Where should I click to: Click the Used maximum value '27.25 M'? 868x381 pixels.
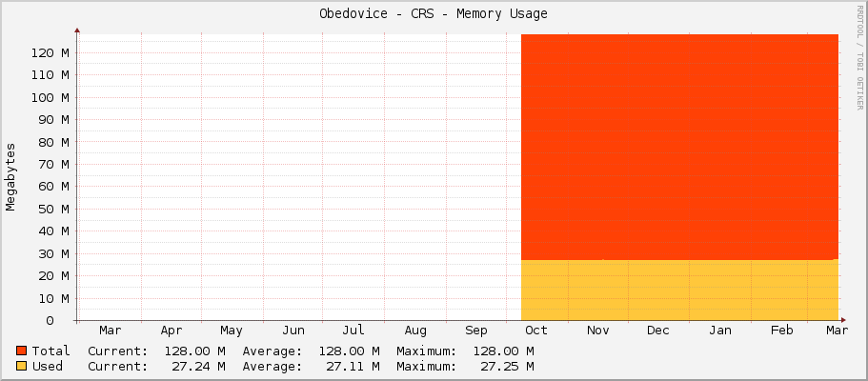click(508, 366)
